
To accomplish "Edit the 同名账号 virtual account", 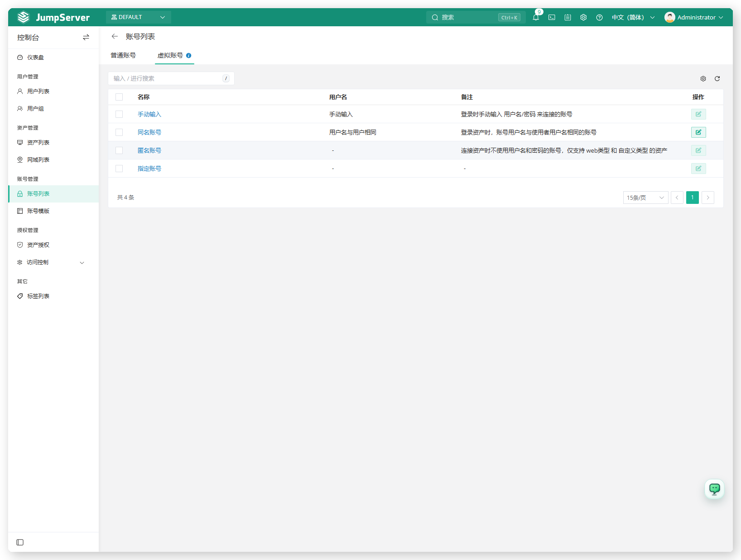I will 698,132.
